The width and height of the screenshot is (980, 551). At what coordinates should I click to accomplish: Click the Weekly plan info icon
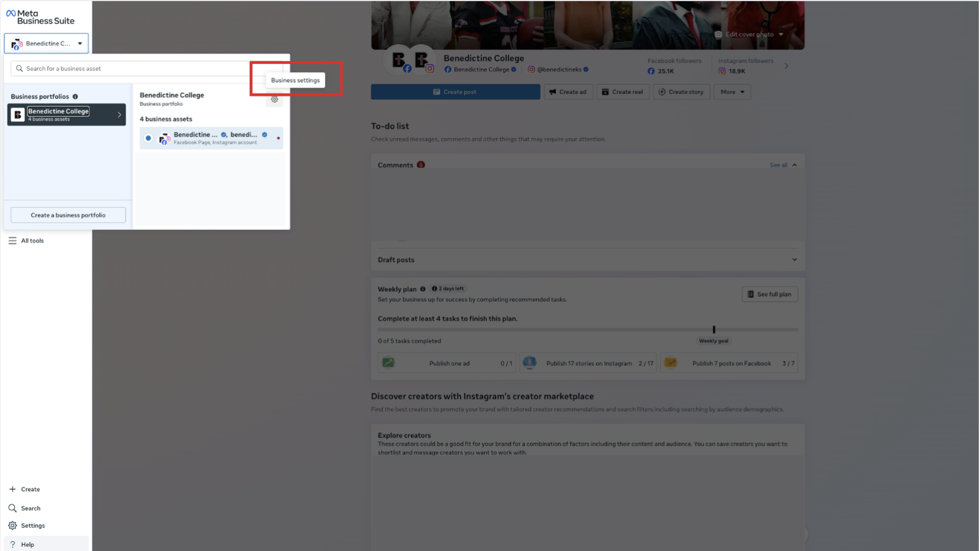pos(423,289)
